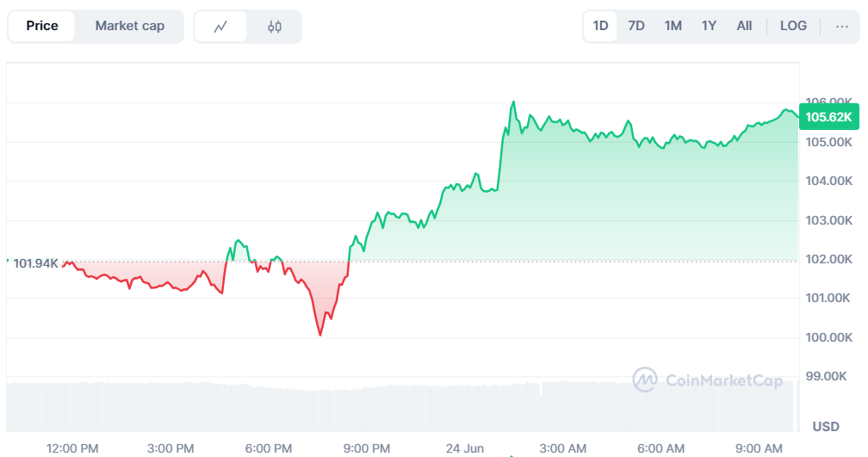Select the 1D time range
Screen dimensions: 868x457
pyautogui.click(x=600, y=26)
